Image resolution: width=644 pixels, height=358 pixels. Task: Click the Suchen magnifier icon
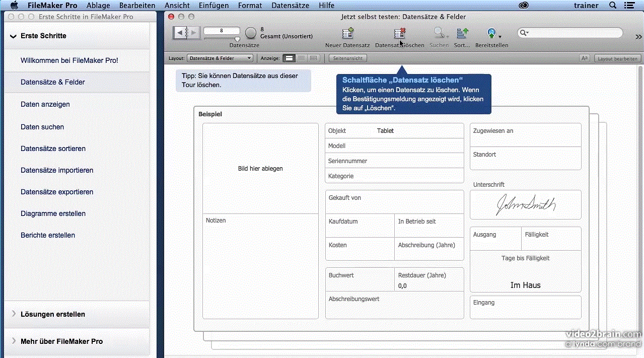click(x=439, y=33)
